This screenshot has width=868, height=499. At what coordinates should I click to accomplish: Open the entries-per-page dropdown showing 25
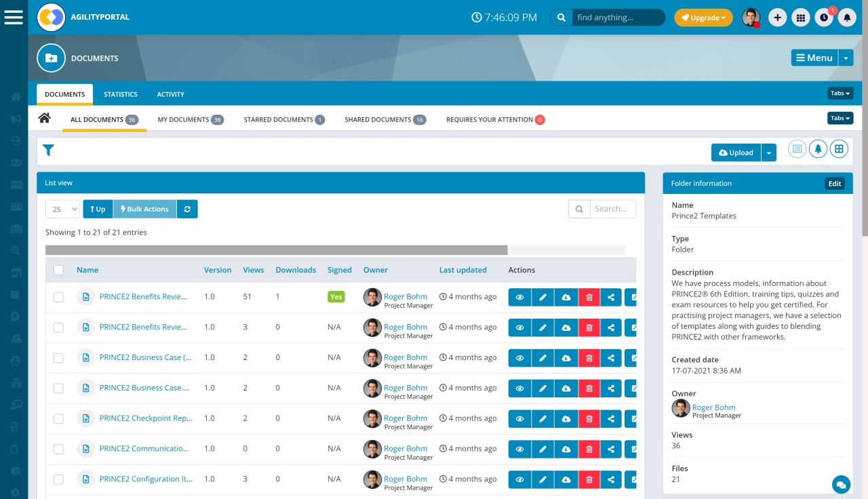point(62,209)
